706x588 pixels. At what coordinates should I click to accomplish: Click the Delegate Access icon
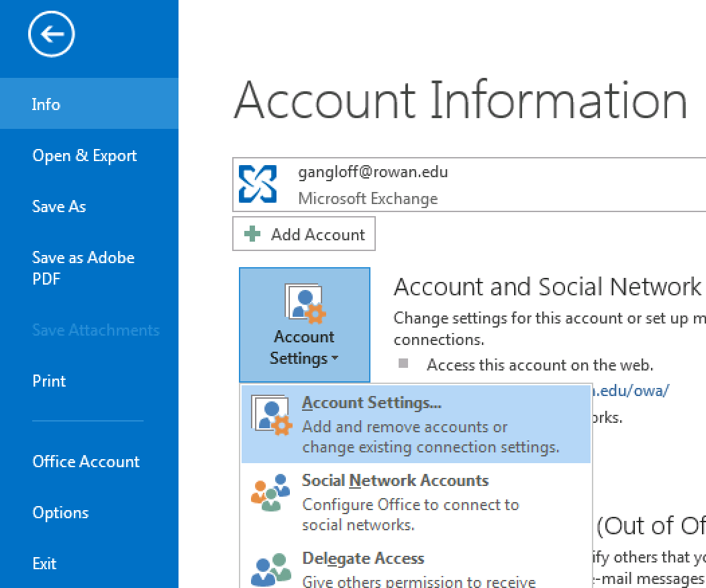[x=270, y=569]
